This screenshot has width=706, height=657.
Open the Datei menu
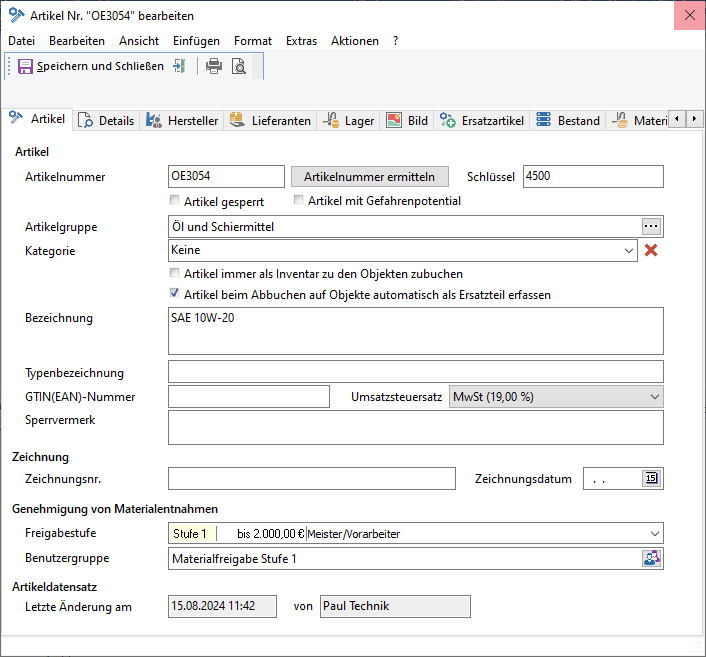tap(22, 41)
